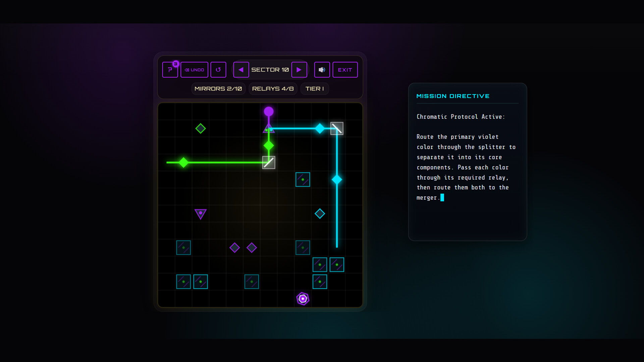Click the left violet diamond relay
Image resolution: width=644 pixels, height=362 pixels.
[x=234, y=248]
